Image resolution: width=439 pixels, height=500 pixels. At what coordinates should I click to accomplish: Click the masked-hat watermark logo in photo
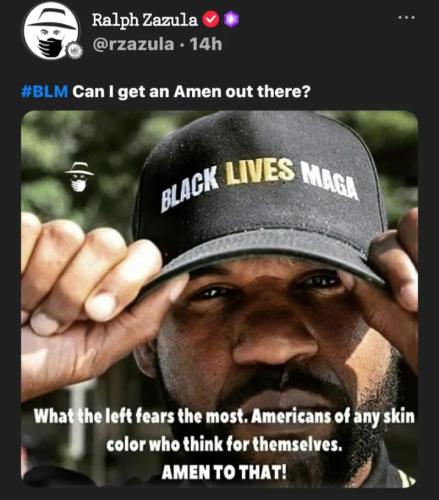click(x=79, y=177)
